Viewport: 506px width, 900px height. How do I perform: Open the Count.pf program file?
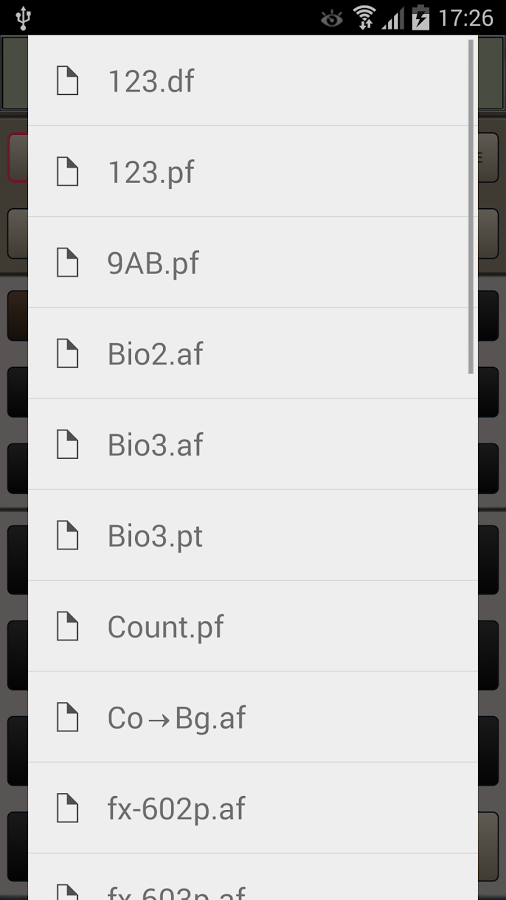point(253,626)
